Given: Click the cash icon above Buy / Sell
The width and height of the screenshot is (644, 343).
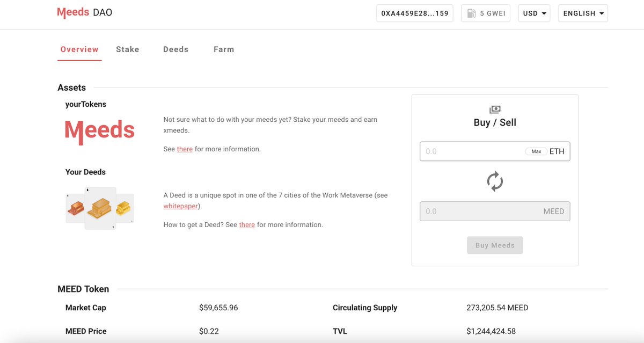Looking at the screenshot, I should 495,110.
